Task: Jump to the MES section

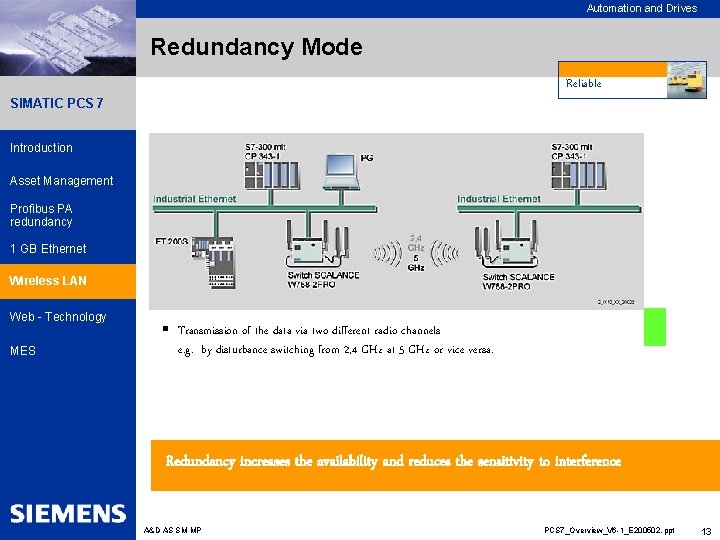Action: click(23, 351)
